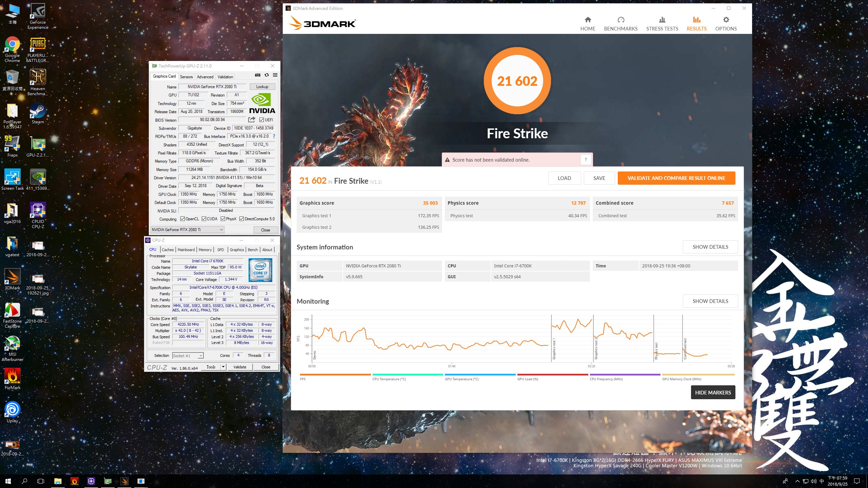Show details for Monitoring
This screenshot has width=868, height=488.
[710, 301]
